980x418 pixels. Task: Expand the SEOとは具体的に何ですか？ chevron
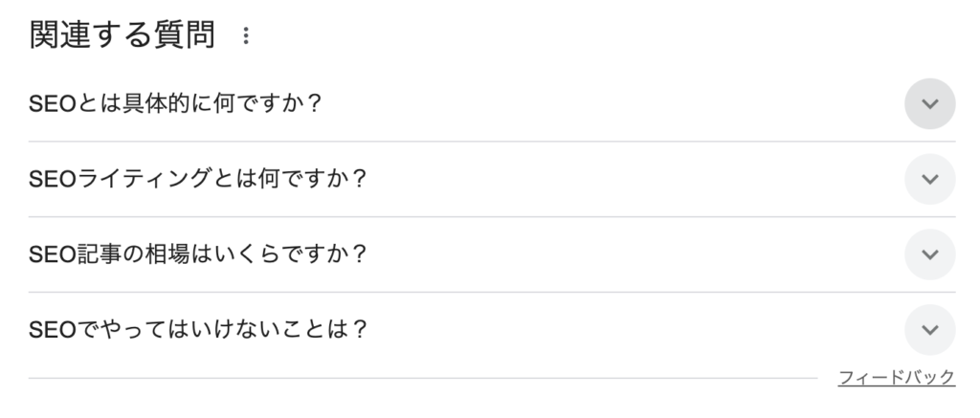[929, 103]
